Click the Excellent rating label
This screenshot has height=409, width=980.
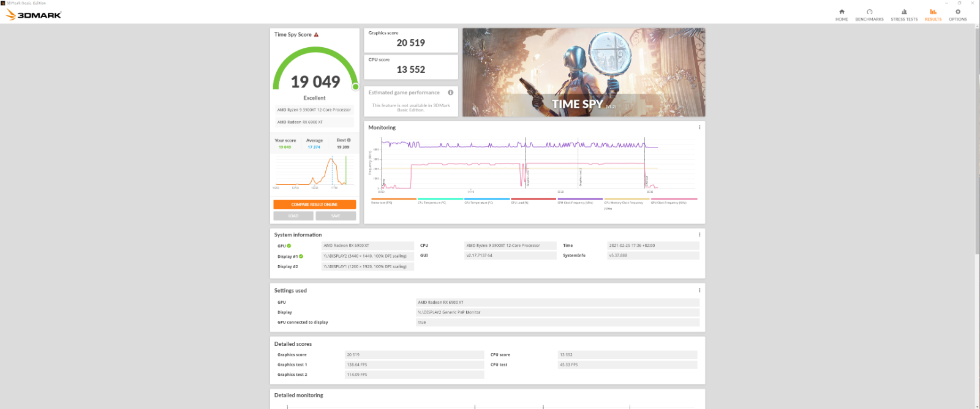(314, 98)
